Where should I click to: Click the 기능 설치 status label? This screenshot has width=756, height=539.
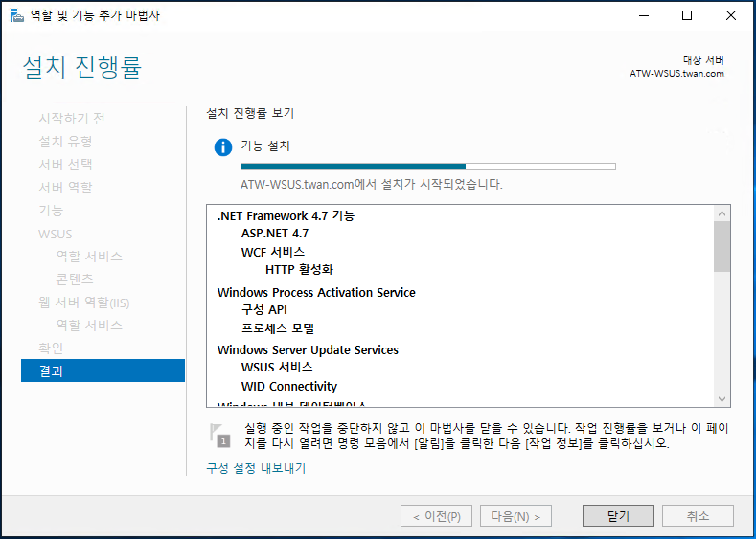tap(265, 146)
